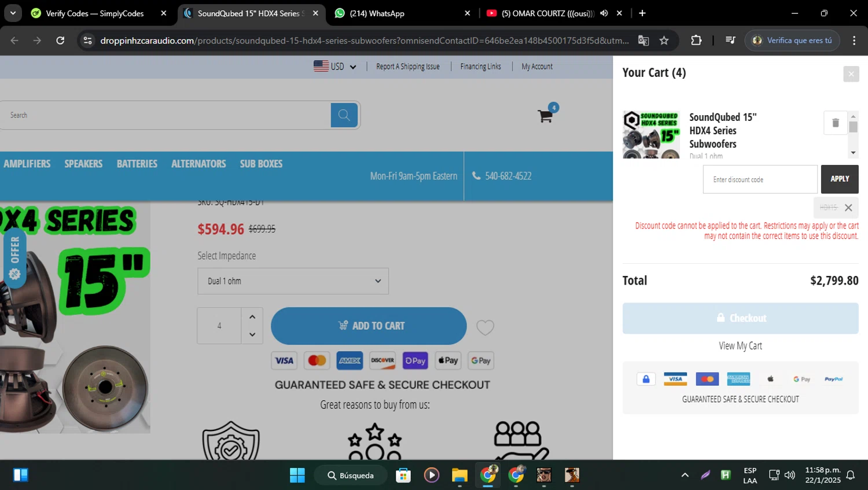Open a new browser tab
The width and height of the screenshot is (868, 490).
click(642, 13)
